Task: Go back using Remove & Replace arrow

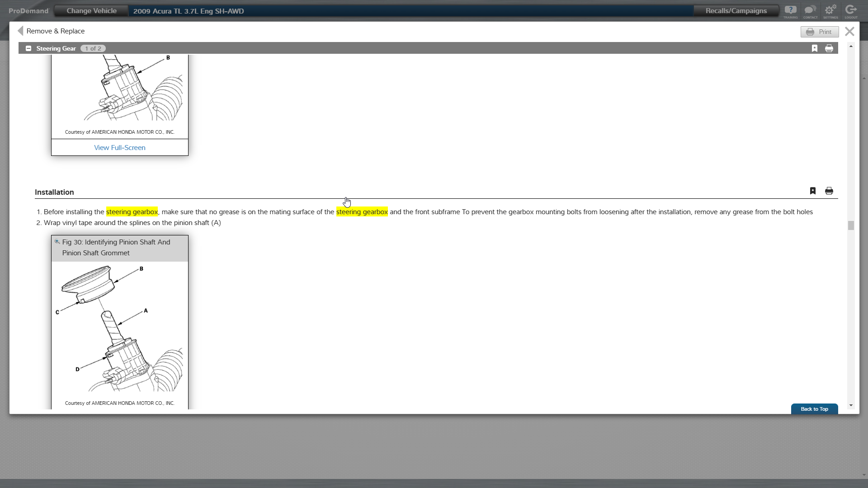Action: pyautogui.click(x=20, y=31)
